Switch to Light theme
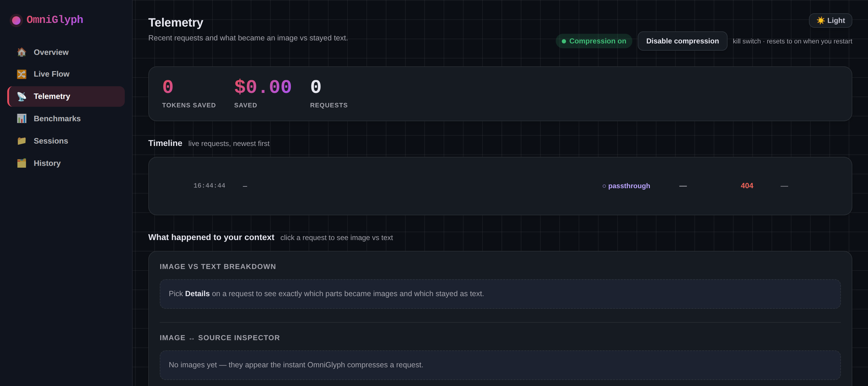868x386 pixels. click(830, 21)
